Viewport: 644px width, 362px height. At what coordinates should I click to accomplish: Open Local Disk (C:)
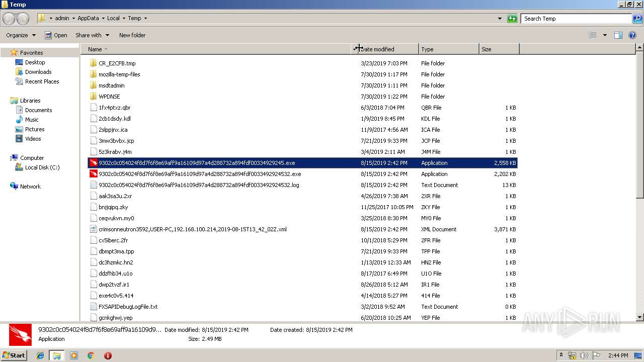pos(42,167)
